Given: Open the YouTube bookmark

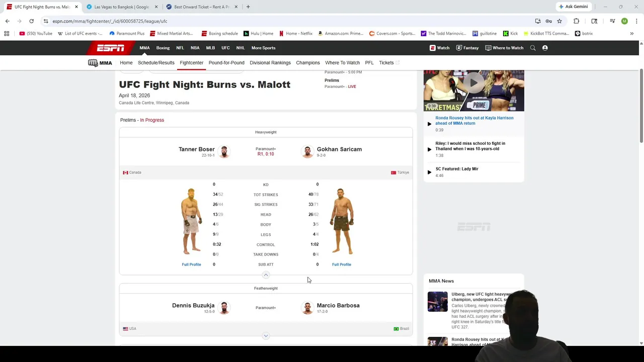Looking at the screenshot, I should pos(36,34).
